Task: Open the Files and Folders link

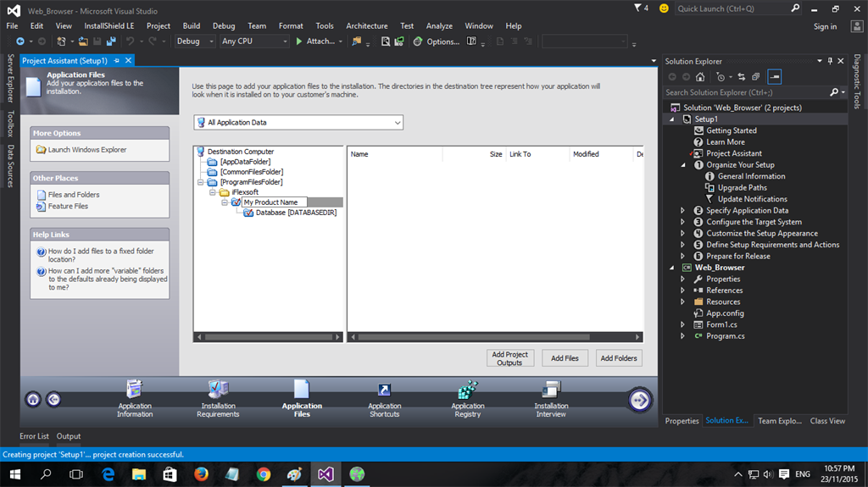Action: (74, 195)
